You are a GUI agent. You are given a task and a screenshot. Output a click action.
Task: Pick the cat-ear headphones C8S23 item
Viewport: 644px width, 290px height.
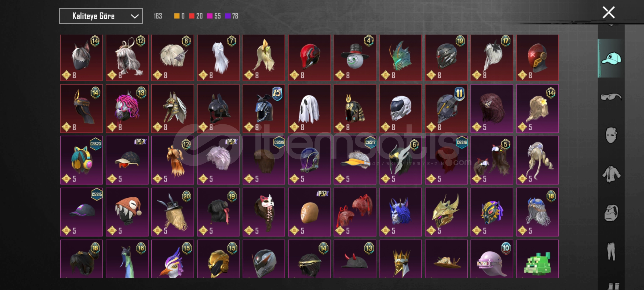(82, 160)
